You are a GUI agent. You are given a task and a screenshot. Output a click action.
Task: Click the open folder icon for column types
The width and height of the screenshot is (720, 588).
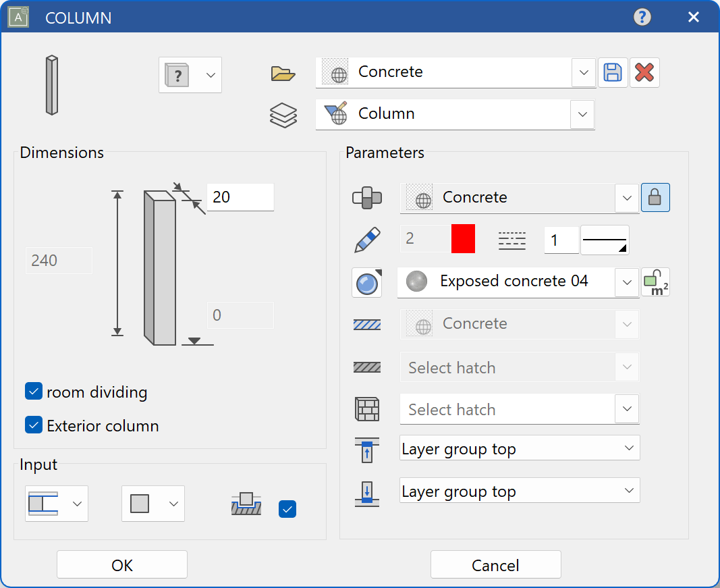coord(283,74)
